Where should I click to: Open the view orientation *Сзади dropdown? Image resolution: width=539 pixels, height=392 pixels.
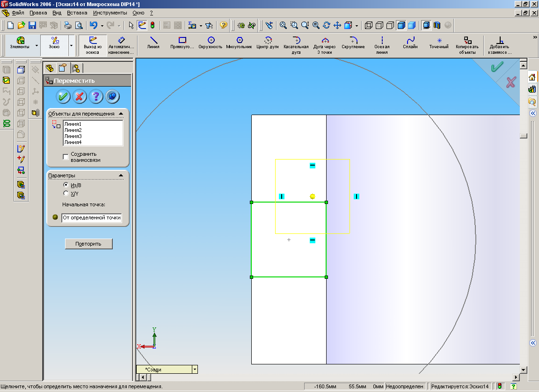click(195, 370)
